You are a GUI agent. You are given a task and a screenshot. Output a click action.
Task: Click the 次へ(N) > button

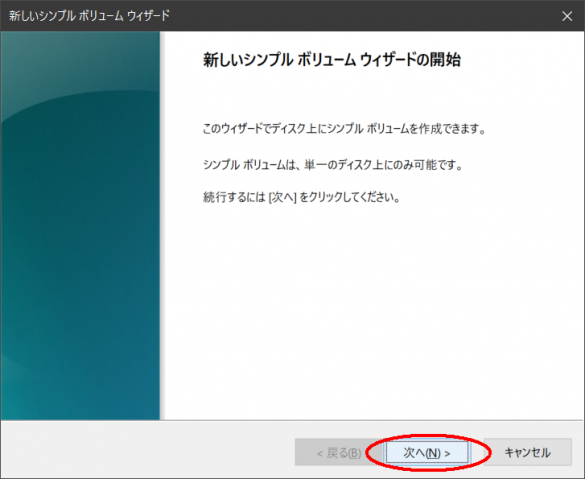click(x=427, y=453)
